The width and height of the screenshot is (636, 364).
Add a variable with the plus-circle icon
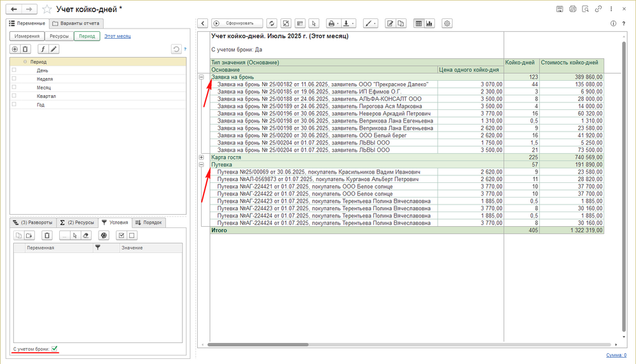[15, 49]
